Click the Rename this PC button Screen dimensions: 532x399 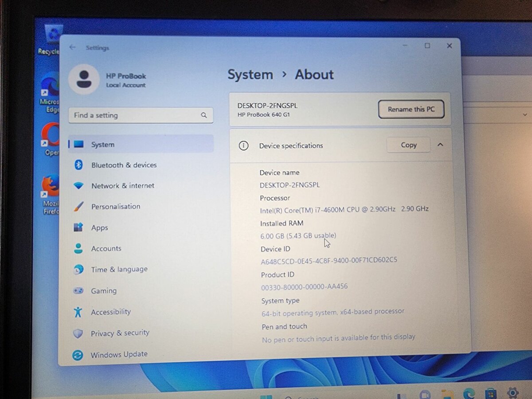click(411, 109)
